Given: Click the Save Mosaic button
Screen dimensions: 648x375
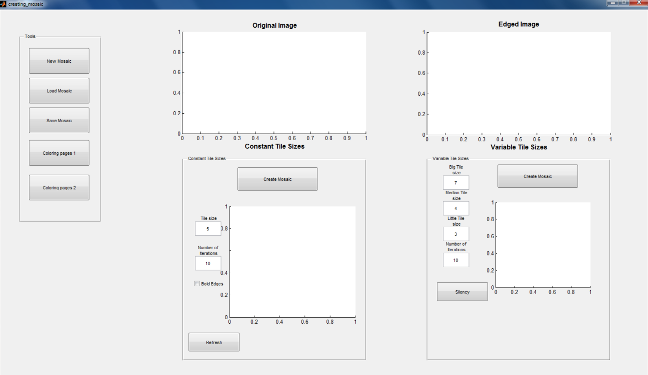Looking at the screenshot, I should [x=59, y=120].
